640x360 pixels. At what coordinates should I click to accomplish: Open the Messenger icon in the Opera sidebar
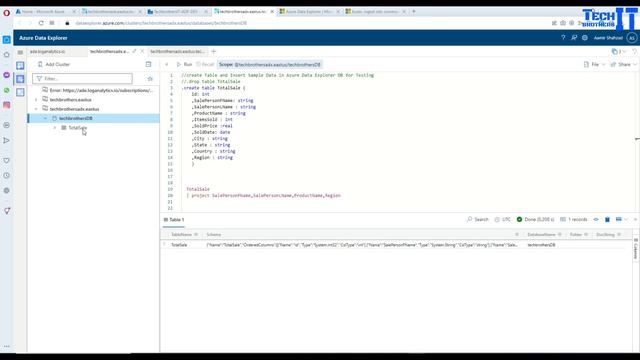coord(7,75)
